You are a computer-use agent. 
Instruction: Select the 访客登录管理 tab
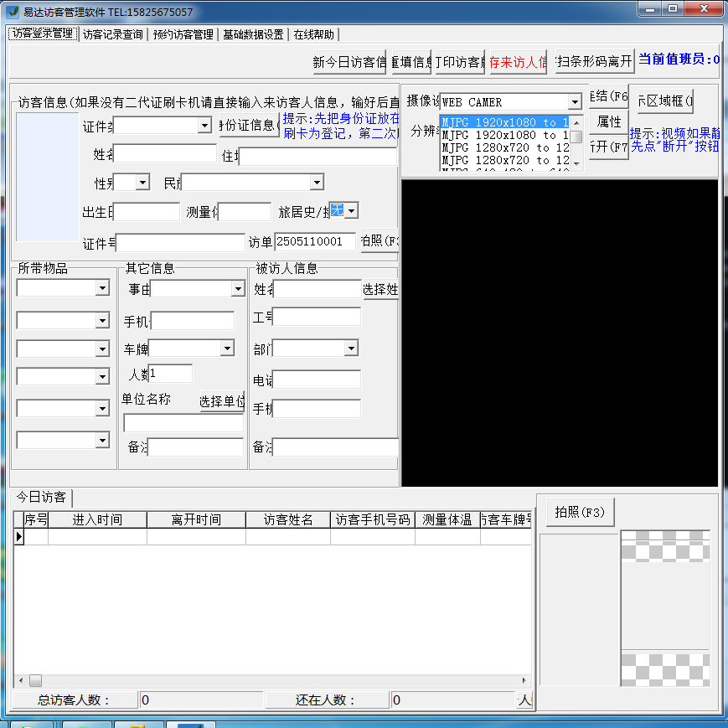pyautogui.click(x=43, y=34)
